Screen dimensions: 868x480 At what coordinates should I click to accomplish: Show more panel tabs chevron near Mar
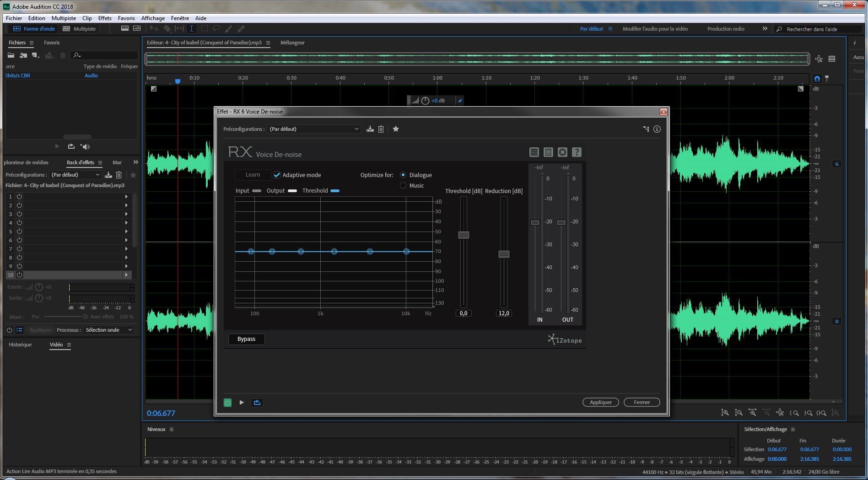coord(135,162)
